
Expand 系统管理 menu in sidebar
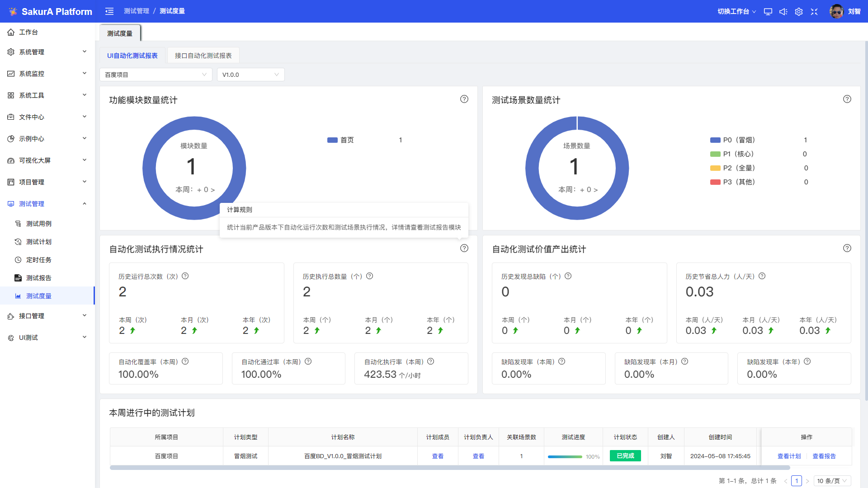pos(47,52)
